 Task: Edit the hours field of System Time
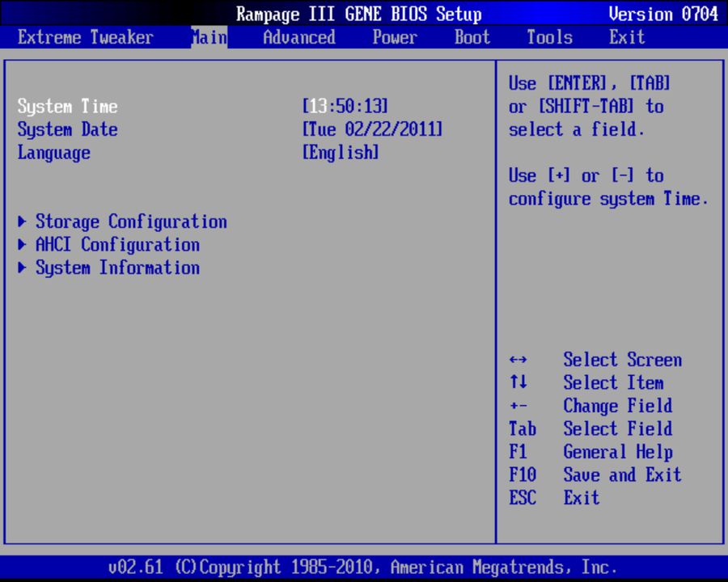point(318,106)
